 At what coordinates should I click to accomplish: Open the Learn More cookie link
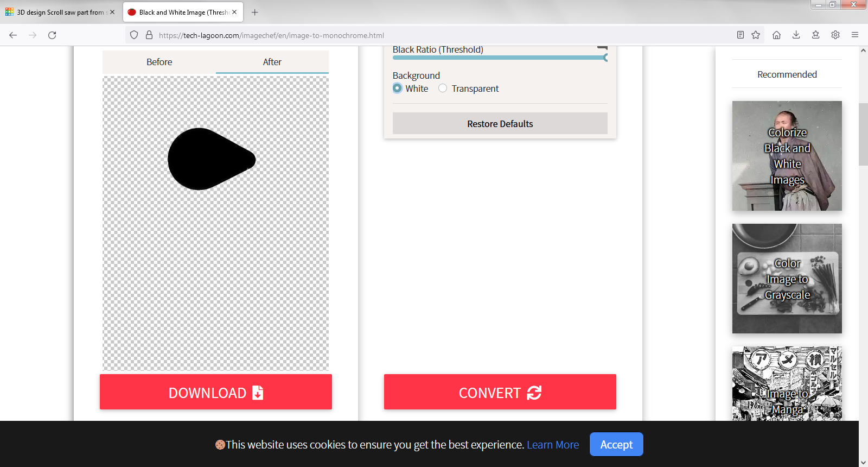pyautogui.click(x=553, y=445)
